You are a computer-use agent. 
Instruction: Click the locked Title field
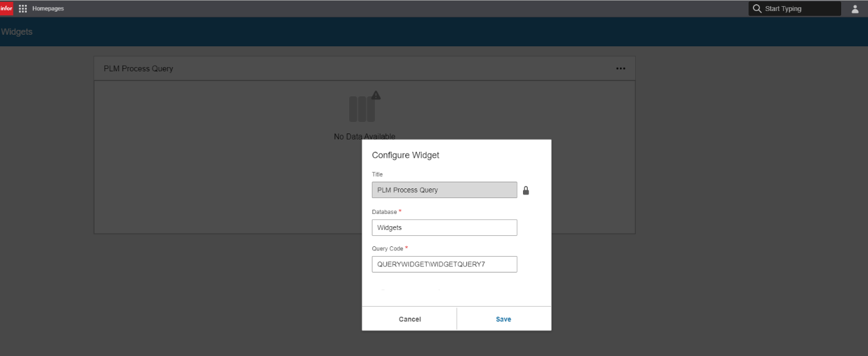(x=444, y=190)
